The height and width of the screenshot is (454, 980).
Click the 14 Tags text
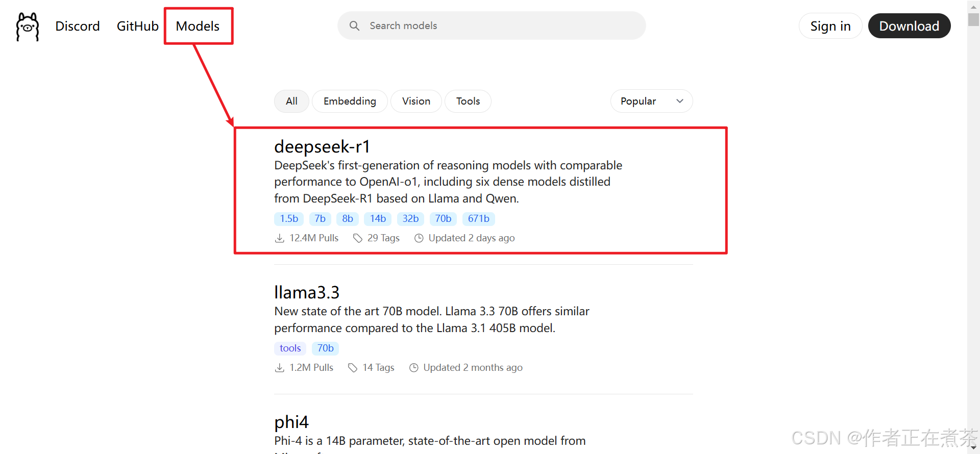click(378, 368)
